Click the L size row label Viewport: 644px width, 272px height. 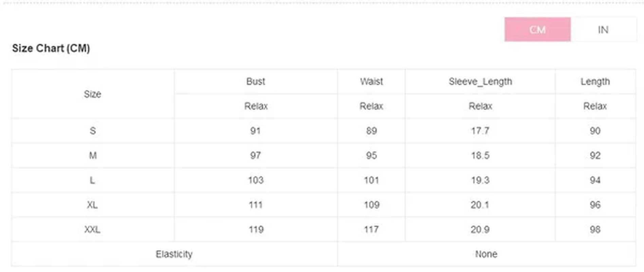[92, 180]
